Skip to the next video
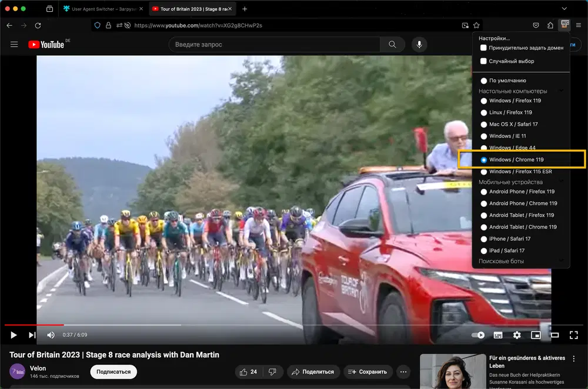Screen dimensions: 588x389 [32, 335]
